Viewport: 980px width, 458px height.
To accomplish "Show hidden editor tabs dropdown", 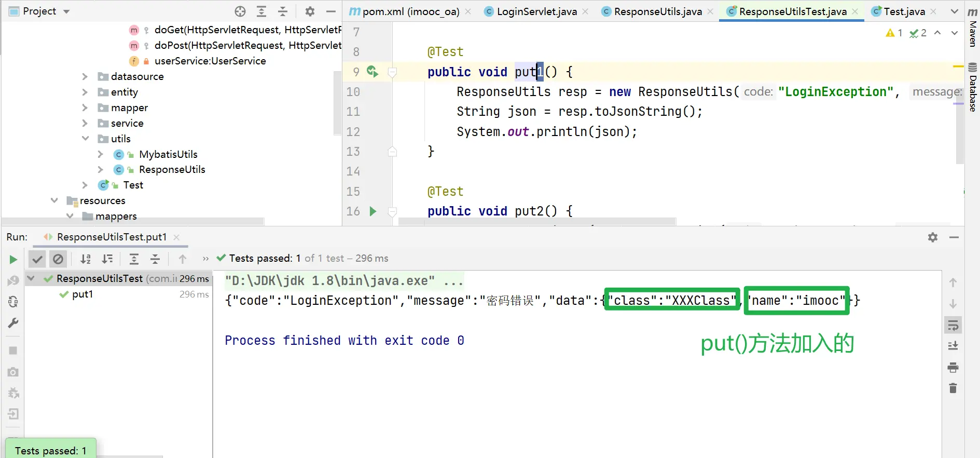I will point(954,11).
